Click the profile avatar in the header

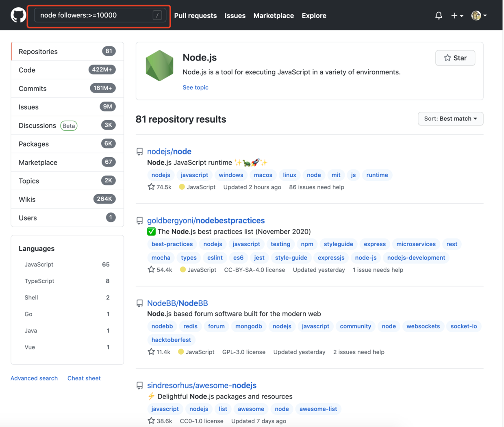pos(476,15)
